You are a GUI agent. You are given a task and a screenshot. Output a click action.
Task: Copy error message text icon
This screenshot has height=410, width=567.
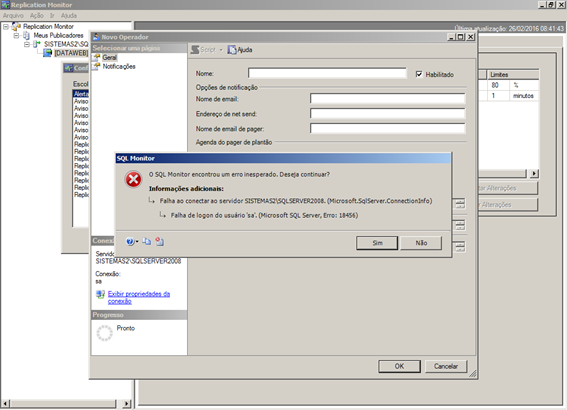tap(146, 242)
